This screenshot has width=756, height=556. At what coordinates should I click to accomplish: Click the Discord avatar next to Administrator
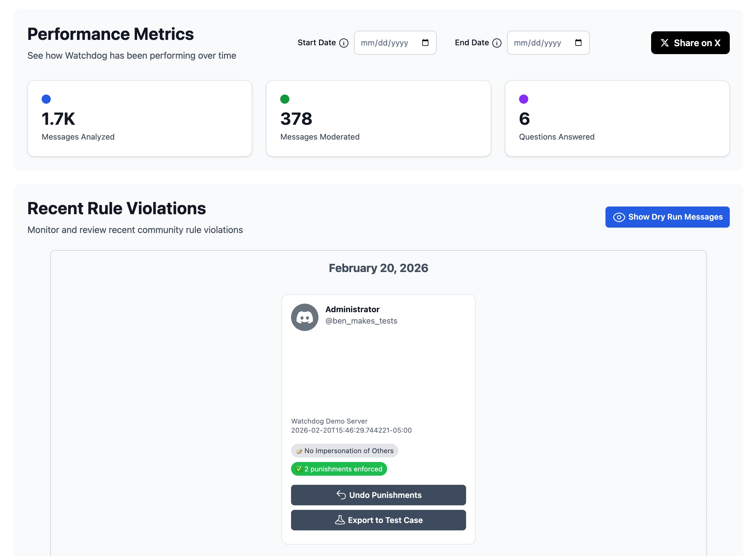point(304,317)
